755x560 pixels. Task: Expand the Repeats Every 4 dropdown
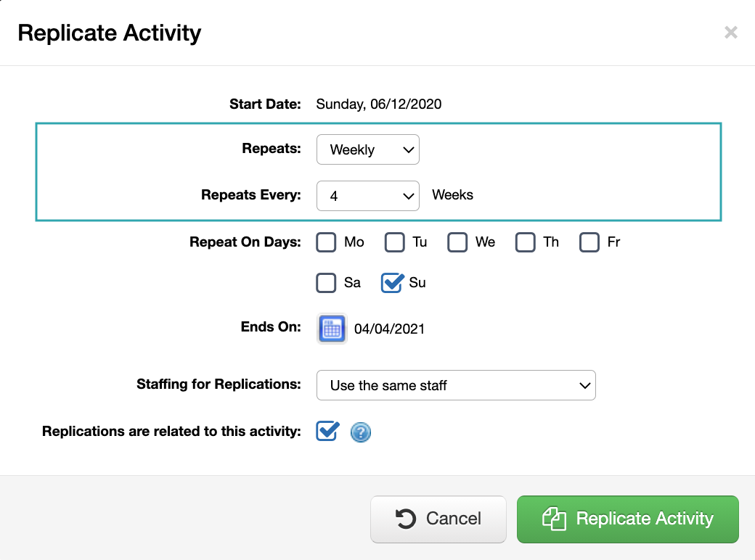[x=368, y=196]
